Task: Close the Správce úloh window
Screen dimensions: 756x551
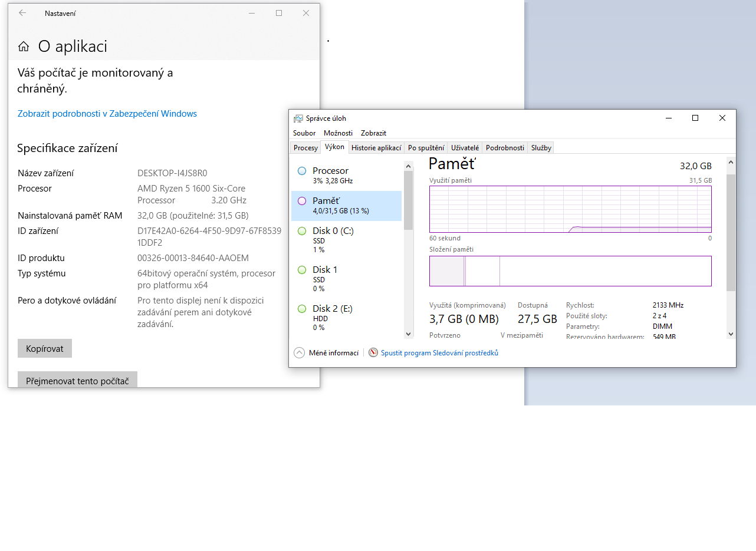Action: tap(722, 118)
